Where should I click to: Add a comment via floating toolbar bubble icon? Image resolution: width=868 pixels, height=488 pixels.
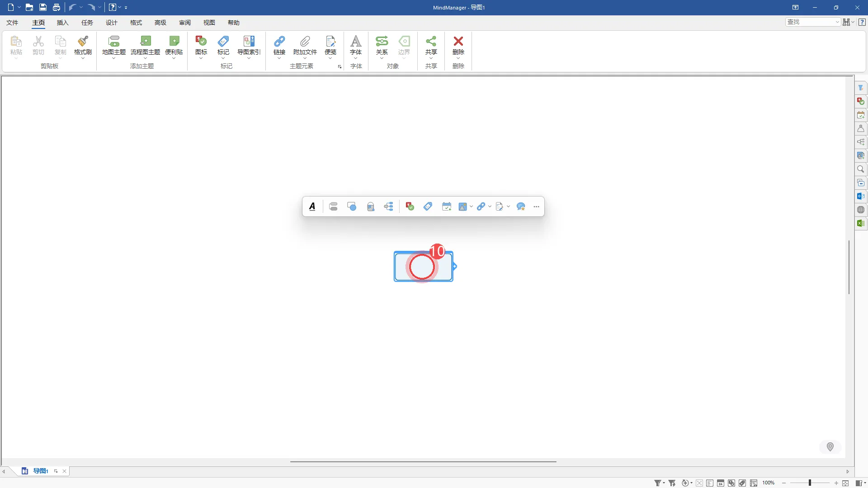[x=521, y=206]
